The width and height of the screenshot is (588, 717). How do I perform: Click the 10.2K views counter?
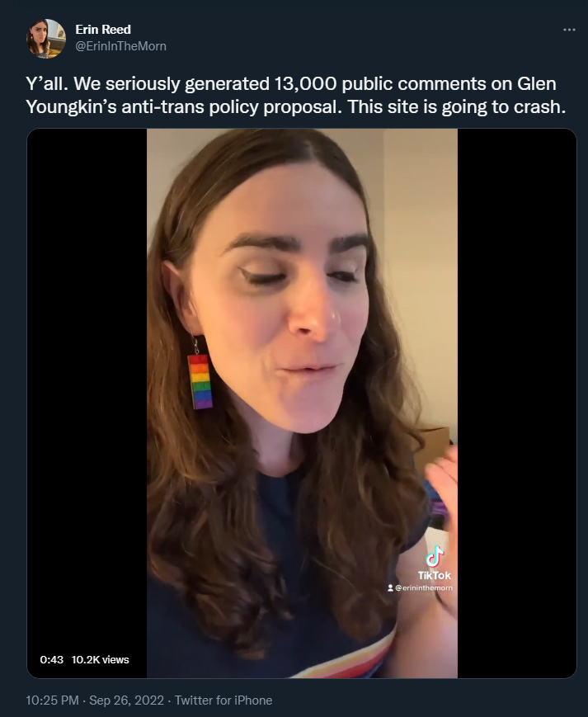click(x=101, y=659)
